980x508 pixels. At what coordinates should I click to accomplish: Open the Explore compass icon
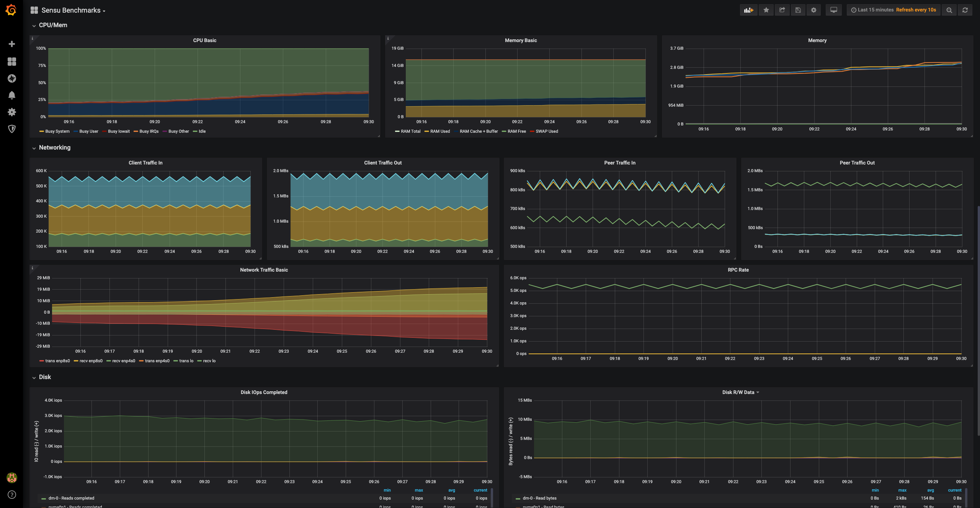tap(12, 78)
